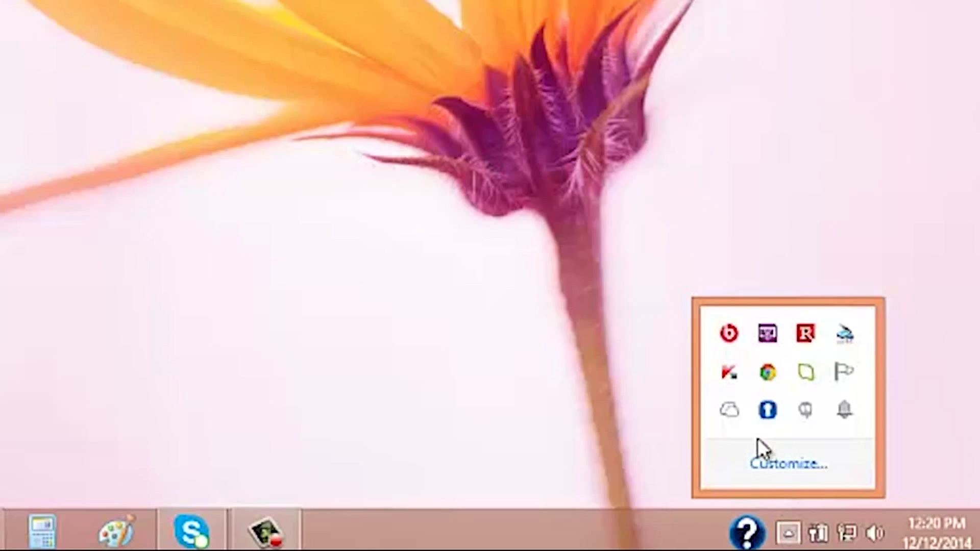Screen dimensions: 980x551
Task: Click the green speech bubble tray icon
Action: coord(805,372)
